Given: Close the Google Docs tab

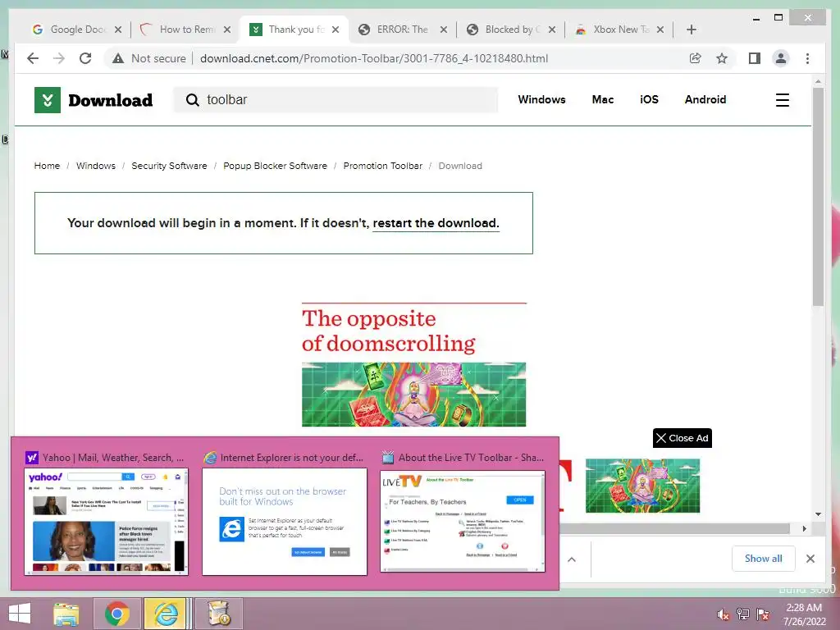Looking at the screenshot, I should coord(118,30).
